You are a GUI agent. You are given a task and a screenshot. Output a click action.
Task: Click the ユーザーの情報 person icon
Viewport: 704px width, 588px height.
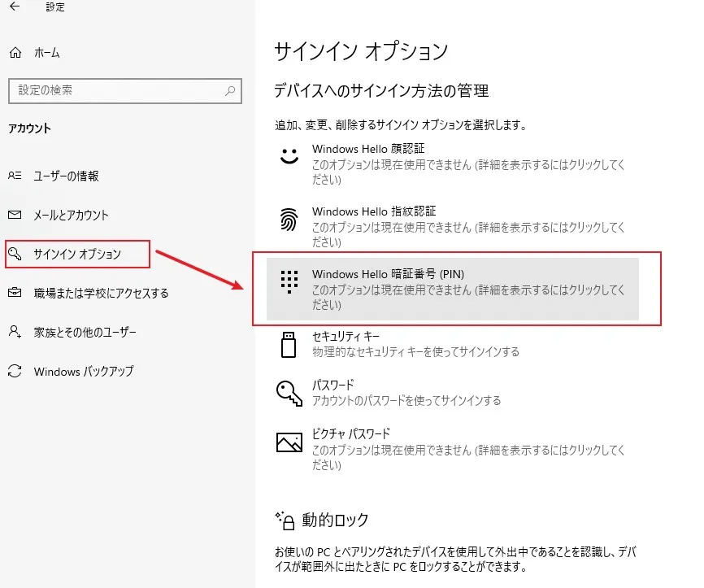click(15, 176)
